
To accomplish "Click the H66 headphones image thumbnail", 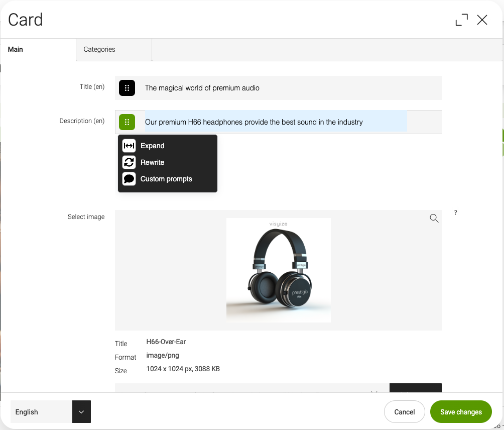I will [x=279, y=270].
